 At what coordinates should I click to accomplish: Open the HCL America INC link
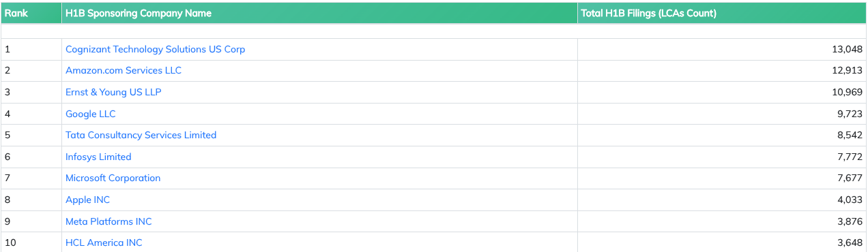tap(104, 242)
